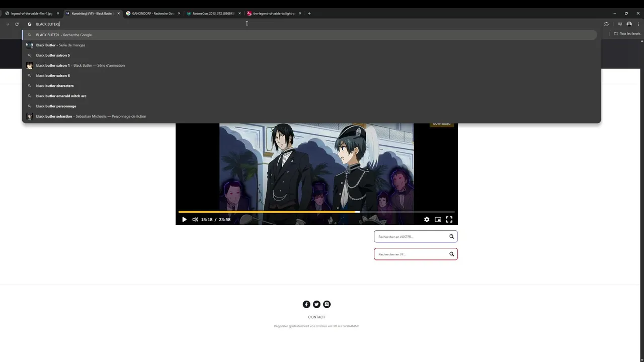
Task: Open Chrome's three-dot menu
Action: [x=638, y=24]
